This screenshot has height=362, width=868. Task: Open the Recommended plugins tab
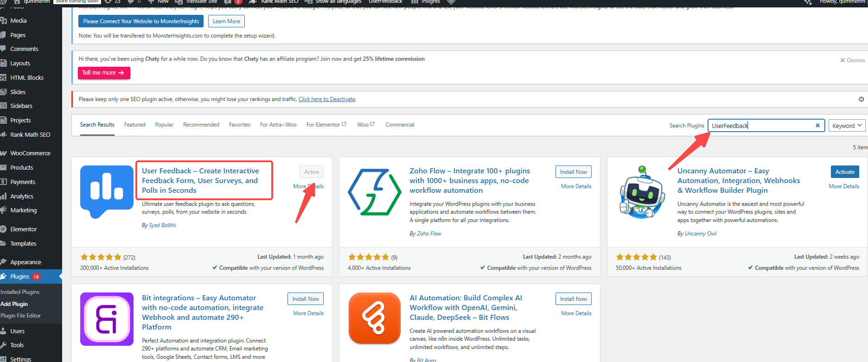coord(201,125)
